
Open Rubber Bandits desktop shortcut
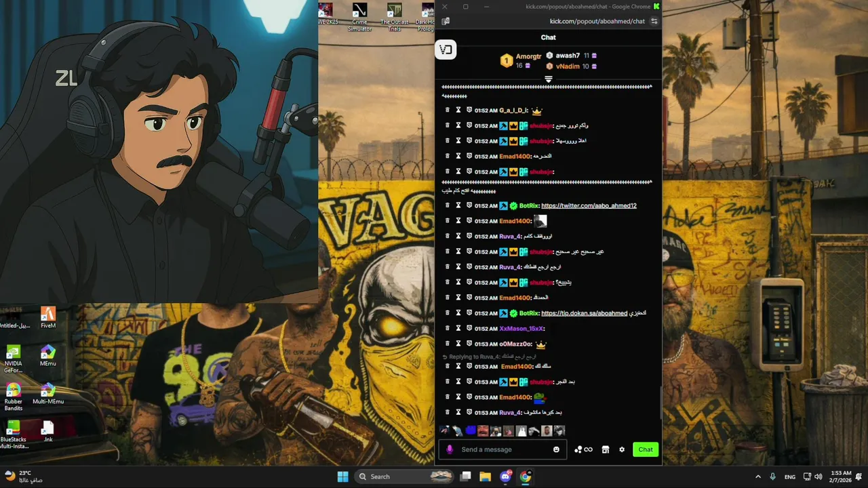13,397
